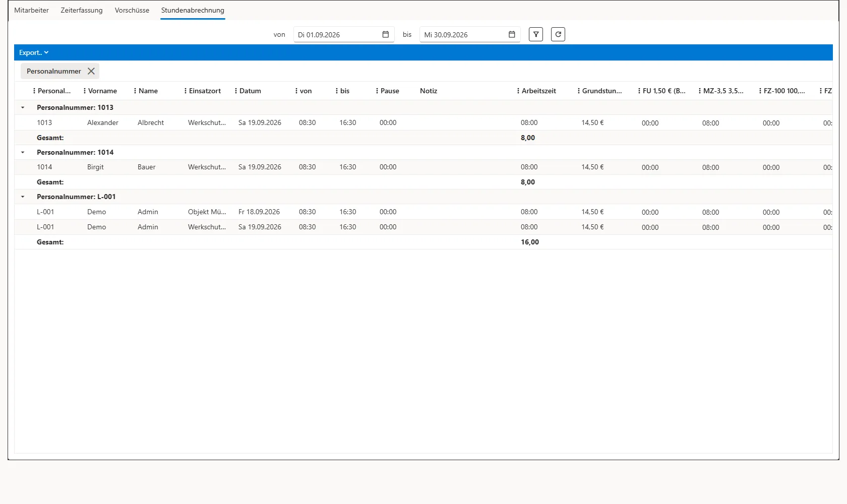Screen dimensions: 847x504
Task: Collapse the Personalnummer: 1013 group
Action: [x=23, y=107]
